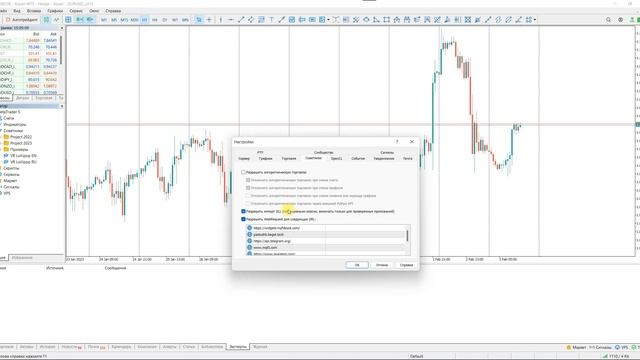Open the Графики menu
The width and height of the screenshot is (640, 360).
point(55,11)
